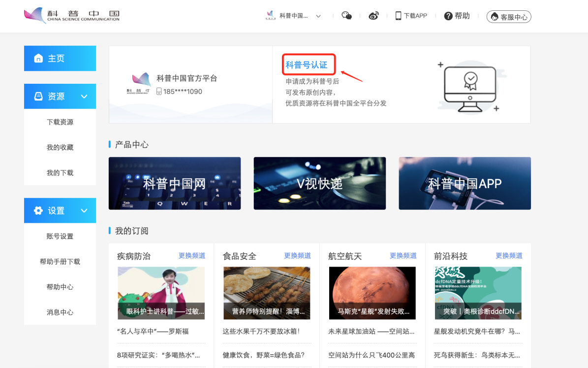Open 我的下载 in the sidebar
Viewport: 588px width, 368px height.
60,173
